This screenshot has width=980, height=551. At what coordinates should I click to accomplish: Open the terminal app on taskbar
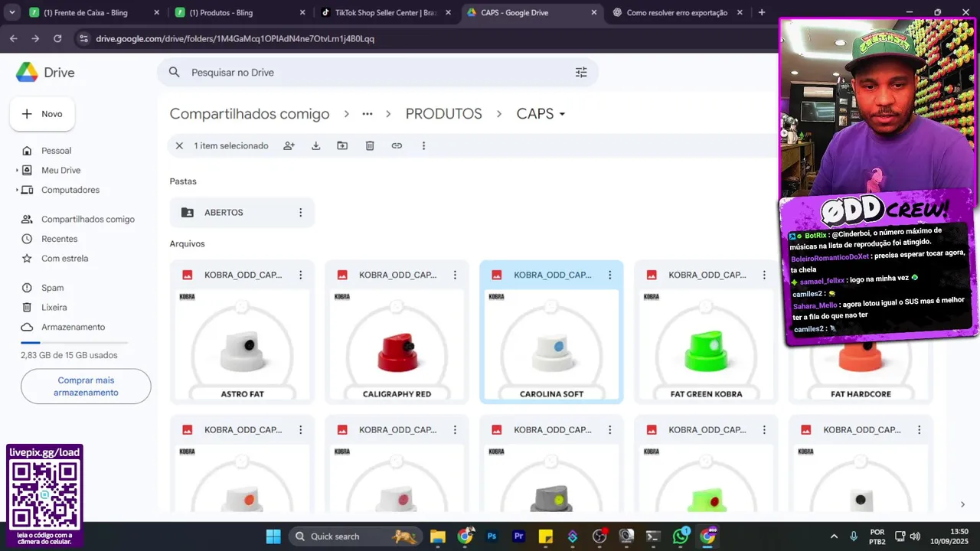point(653,536)
